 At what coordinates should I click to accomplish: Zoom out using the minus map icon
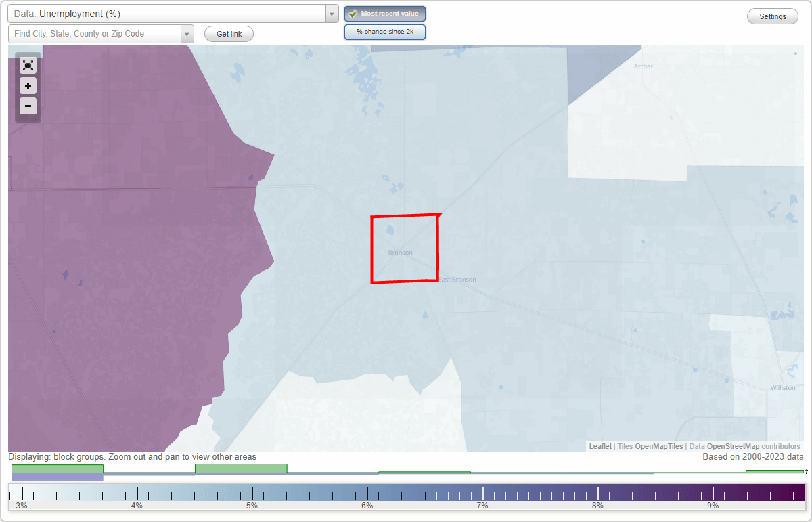click(28, 106)
